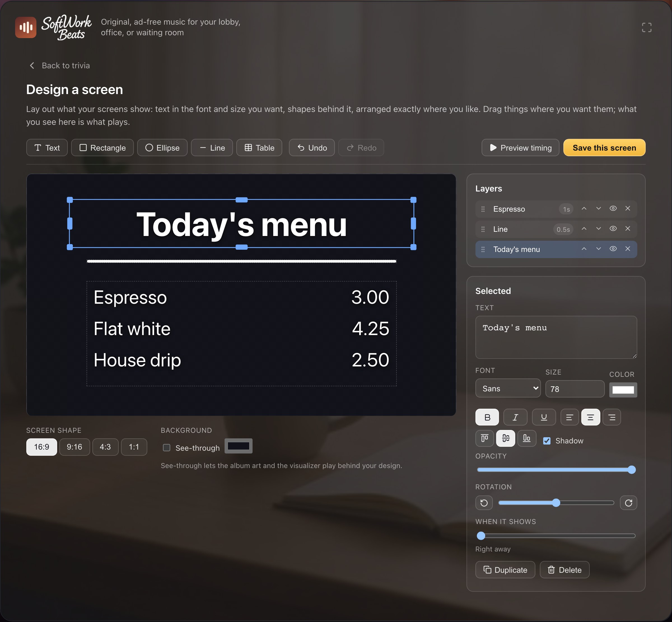Rotate counterclockwise with the left rotation button

tap(484, 503)
